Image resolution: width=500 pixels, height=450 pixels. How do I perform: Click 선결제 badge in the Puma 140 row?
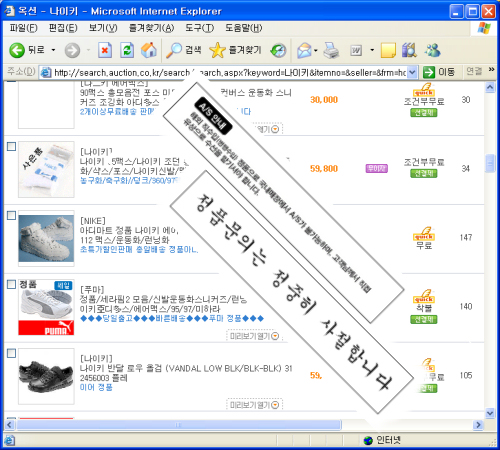point(424,319)
